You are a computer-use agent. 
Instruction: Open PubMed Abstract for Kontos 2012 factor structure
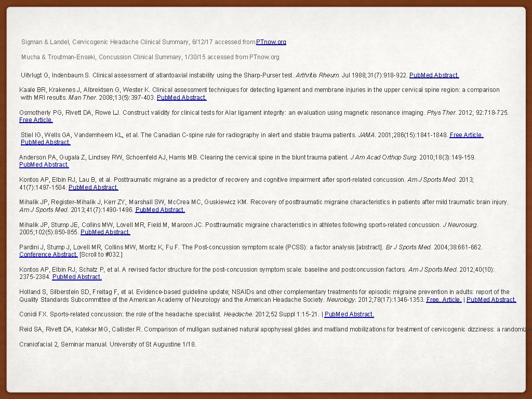pyautogui.click(x=77, y=277)
